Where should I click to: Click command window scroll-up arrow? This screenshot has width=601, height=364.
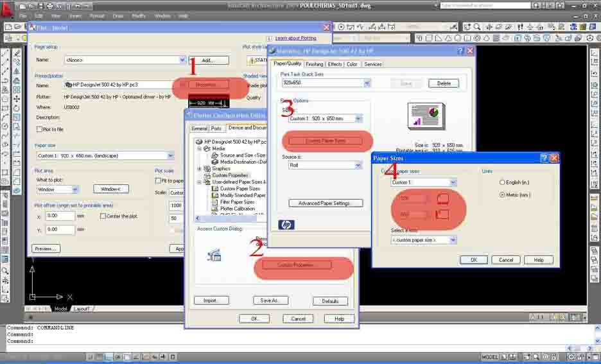597,328
